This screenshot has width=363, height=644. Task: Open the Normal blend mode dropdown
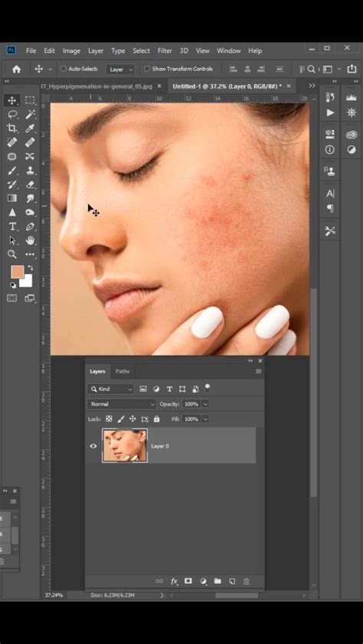tap(122, 404)
